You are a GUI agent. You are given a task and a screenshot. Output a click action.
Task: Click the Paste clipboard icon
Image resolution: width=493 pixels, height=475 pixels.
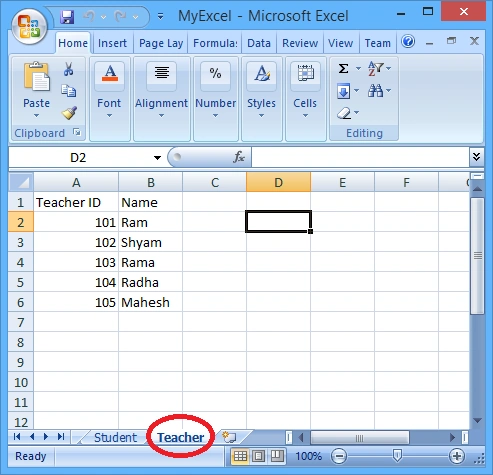(36, 77)
